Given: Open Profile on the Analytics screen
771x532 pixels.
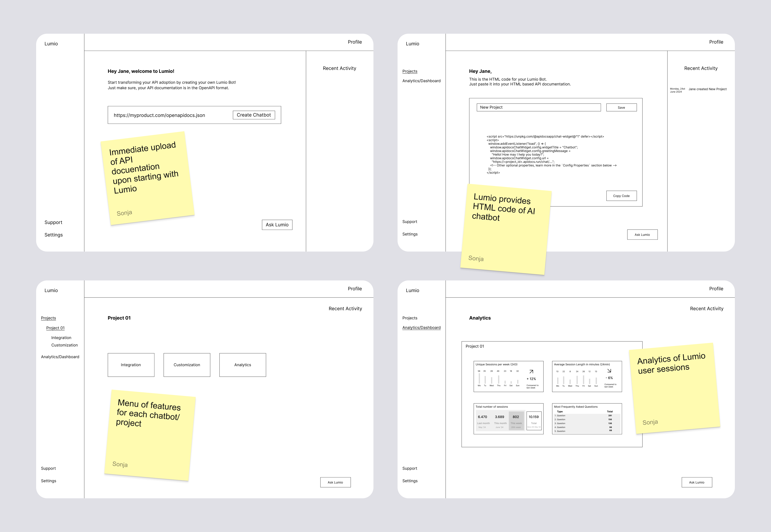Looking at the screenshot, I should (x=716, y=289).
